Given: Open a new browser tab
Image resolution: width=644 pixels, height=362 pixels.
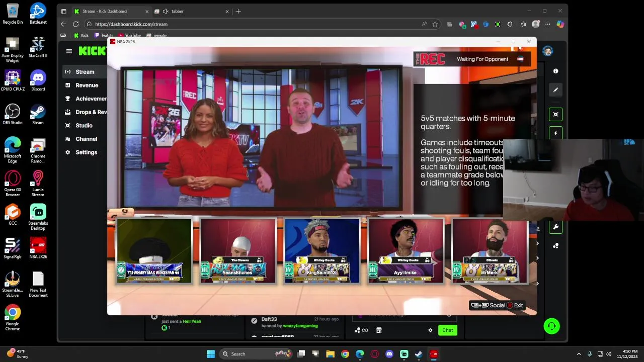Looking at the screenshot, I should (x=238, y=11).
